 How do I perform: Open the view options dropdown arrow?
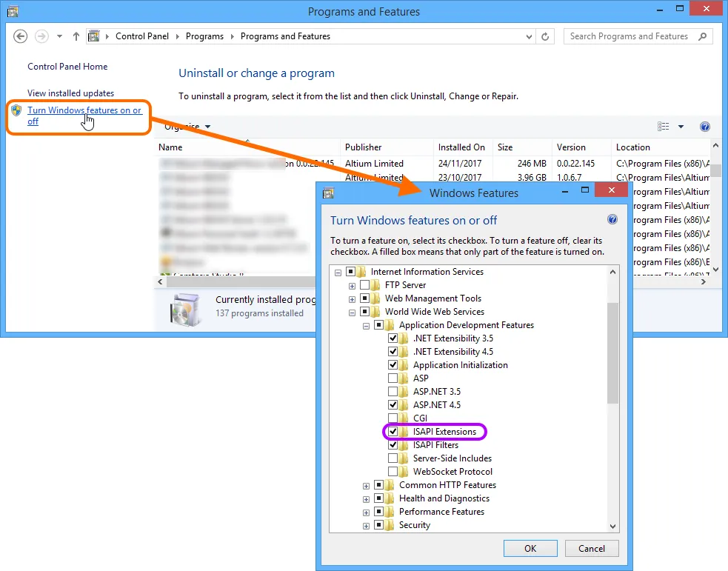(x=681, y=126)
